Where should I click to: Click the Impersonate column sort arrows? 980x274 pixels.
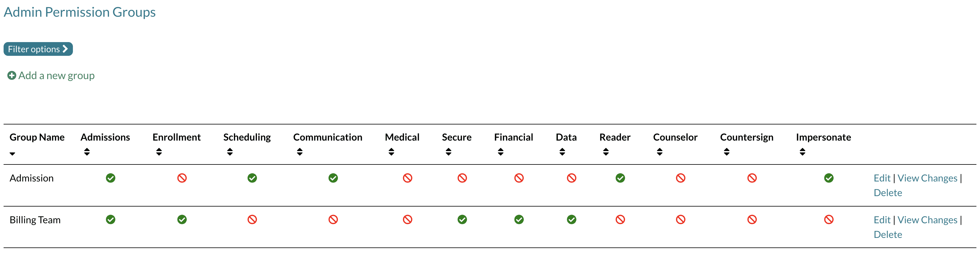802,152
